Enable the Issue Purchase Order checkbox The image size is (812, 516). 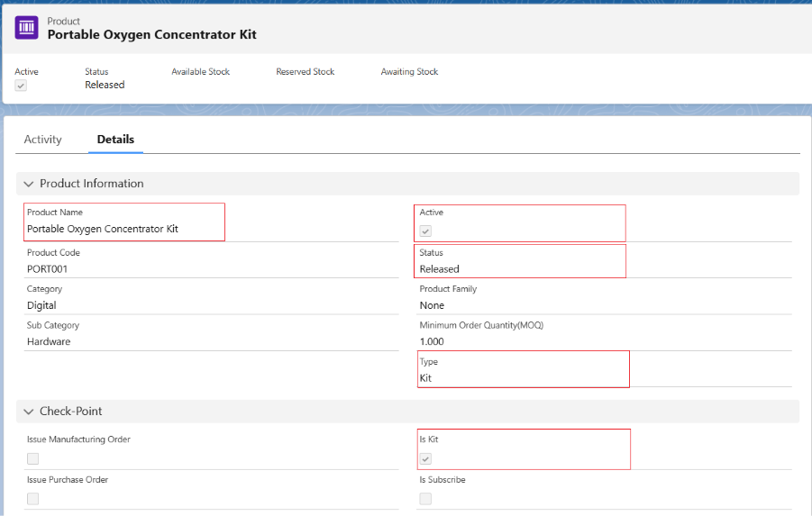pos(33,498)
